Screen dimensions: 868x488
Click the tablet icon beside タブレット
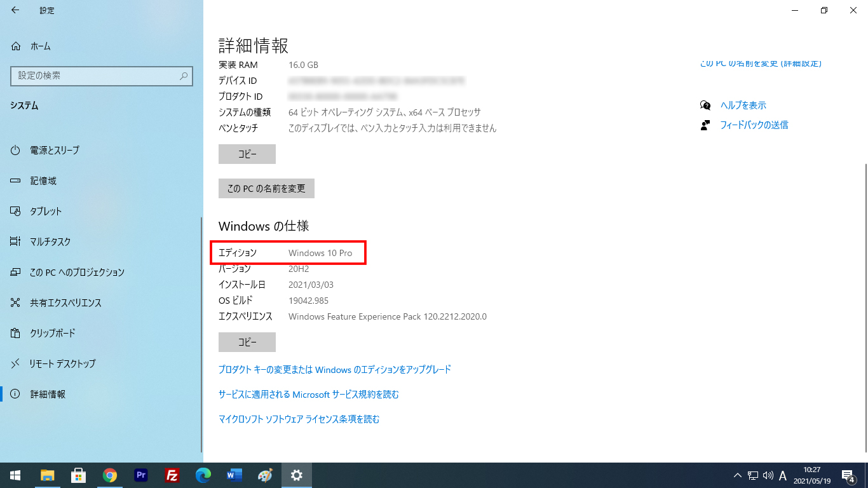(x=16, y=212)
